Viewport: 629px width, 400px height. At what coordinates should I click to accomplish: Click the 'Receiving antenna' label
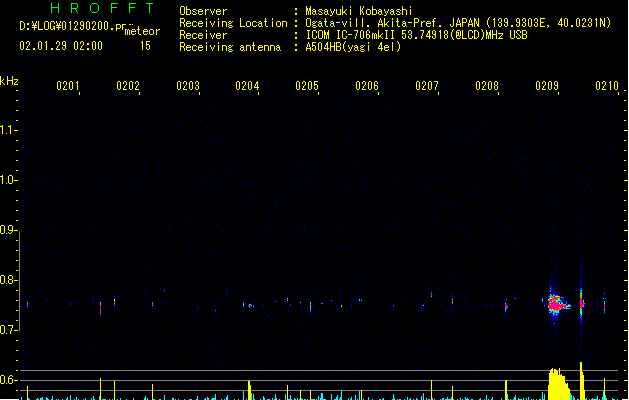point(230,47)
